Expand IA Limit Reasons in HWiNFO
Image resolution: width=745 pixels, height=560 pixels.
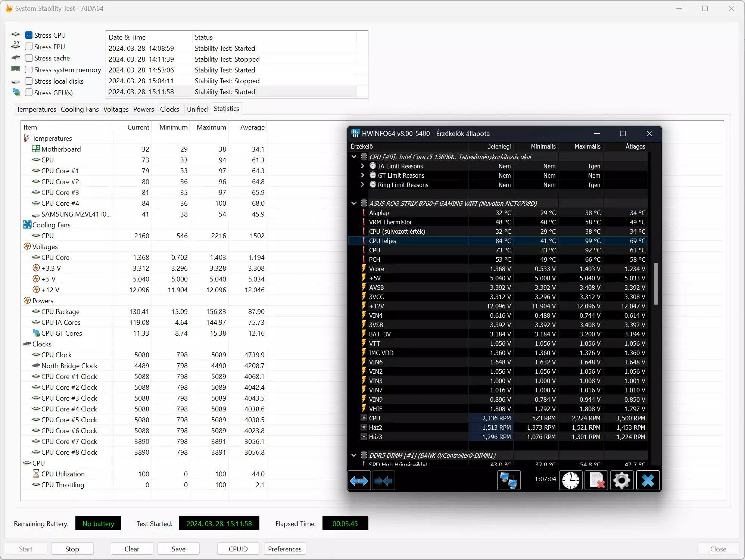pos(362,166)
